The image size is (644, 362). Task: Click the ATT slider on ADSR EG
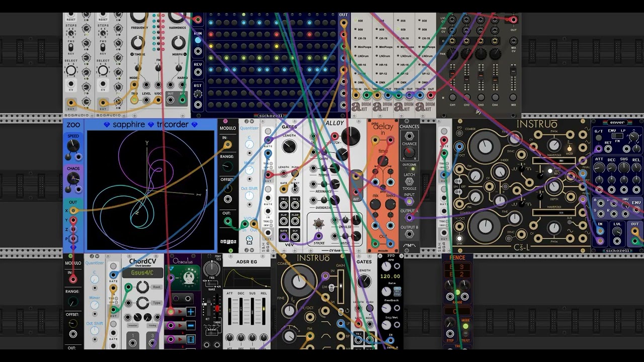[230, 311]
